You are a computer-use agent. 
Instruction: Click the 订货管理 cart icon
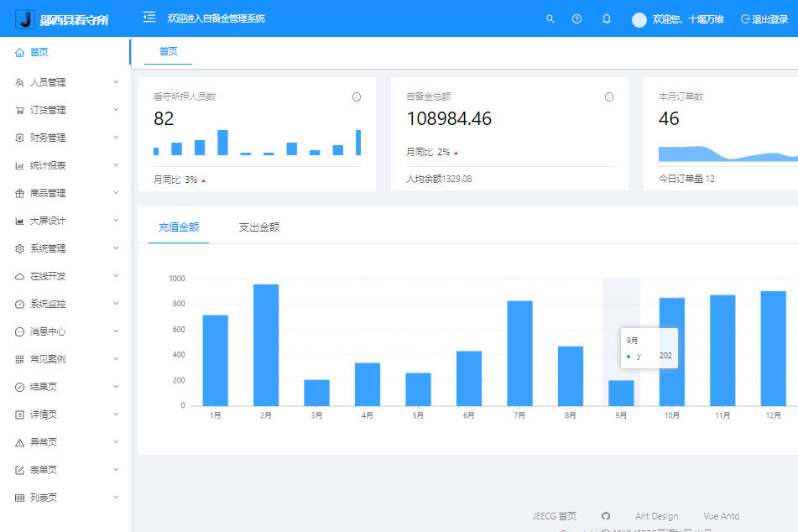point(19,110)
